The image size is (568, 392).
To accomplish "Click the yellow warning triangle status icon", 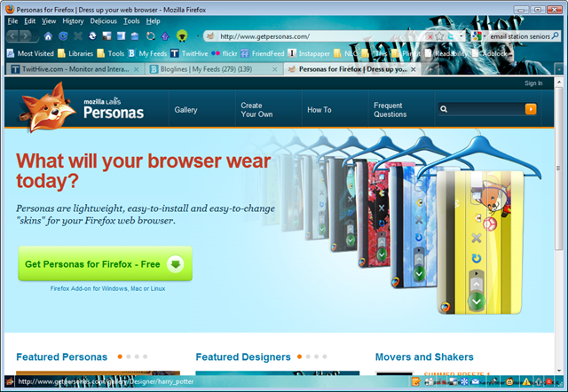I will click(x=526, y=381).
